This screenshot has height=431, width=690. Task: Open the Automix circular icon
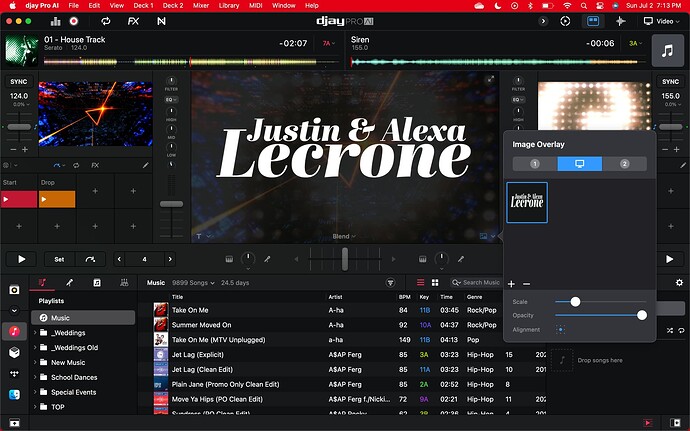point(565,21)
